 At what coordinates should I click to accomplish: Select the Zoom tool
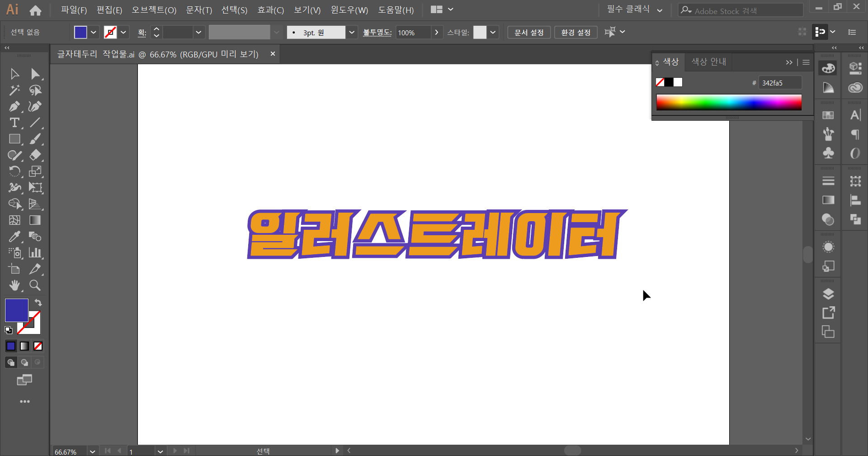tap(35, 285)
